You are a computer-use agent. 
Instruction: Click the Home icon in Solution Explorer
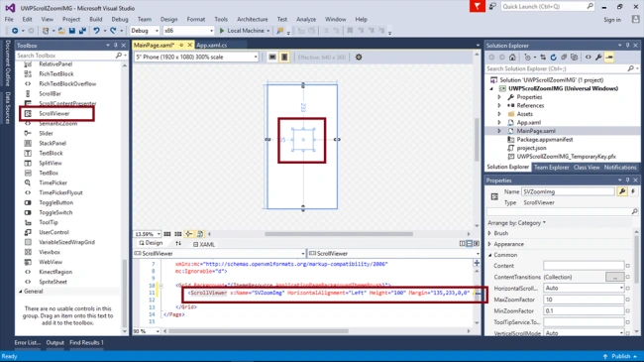[x=512, y=58]
